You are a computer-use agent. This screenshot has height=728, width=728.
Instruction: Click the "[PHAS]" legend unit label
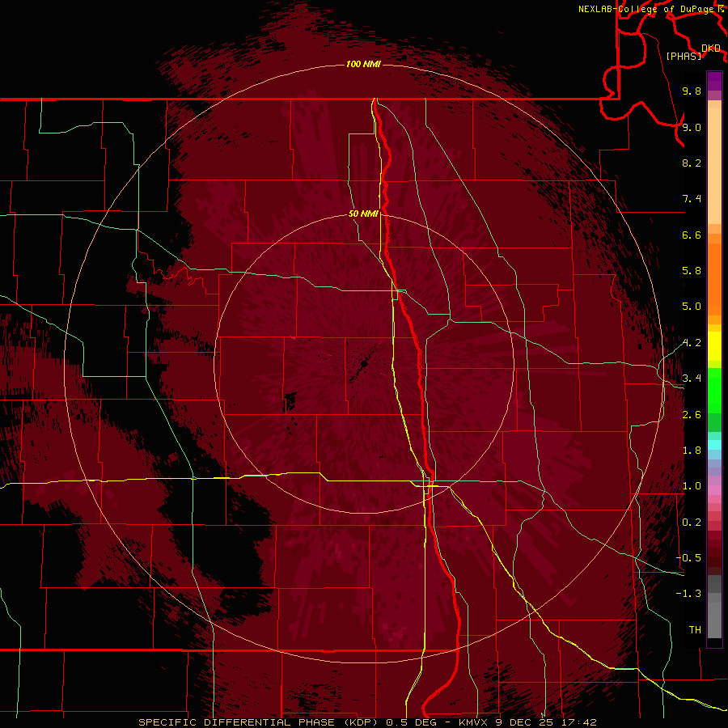[684, 56]
